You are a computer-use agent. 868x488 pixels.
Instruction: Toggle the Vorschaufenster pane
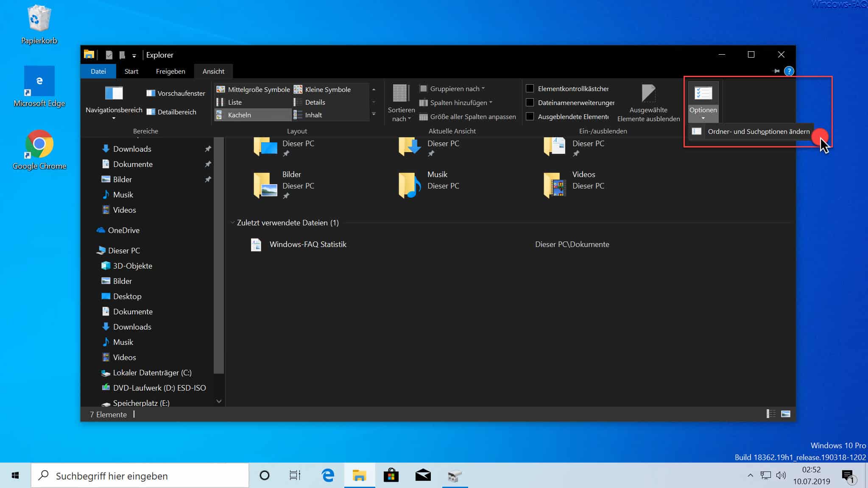(176, 93)
